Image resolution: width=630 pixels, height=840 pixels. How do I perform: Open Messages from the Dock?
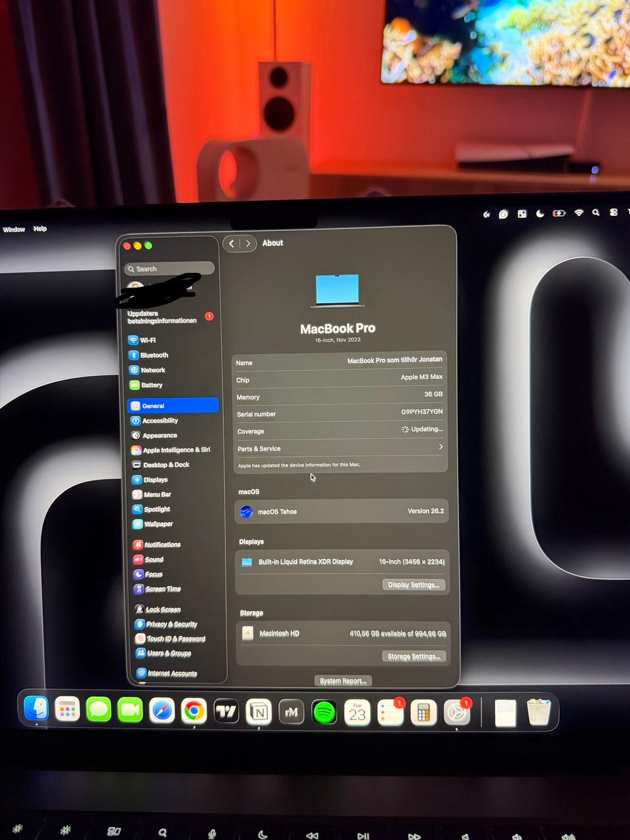(98, 710)
